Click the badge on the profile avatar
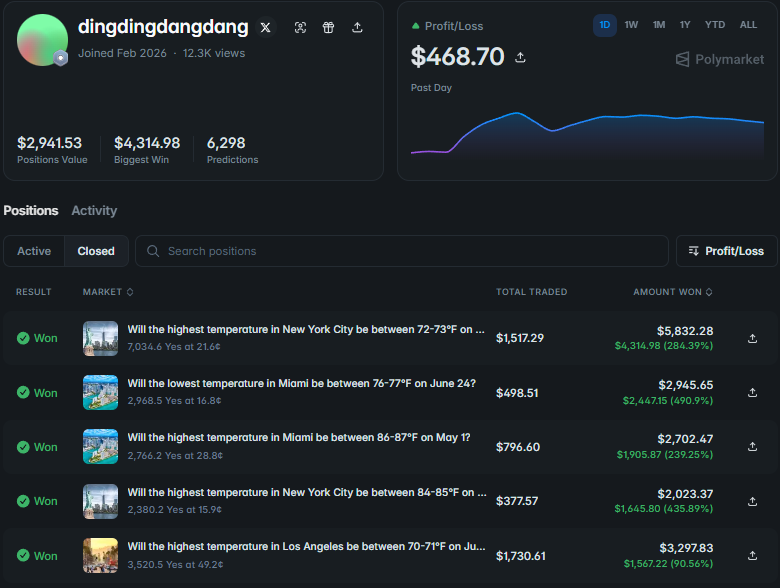 [x=61, y=58]
